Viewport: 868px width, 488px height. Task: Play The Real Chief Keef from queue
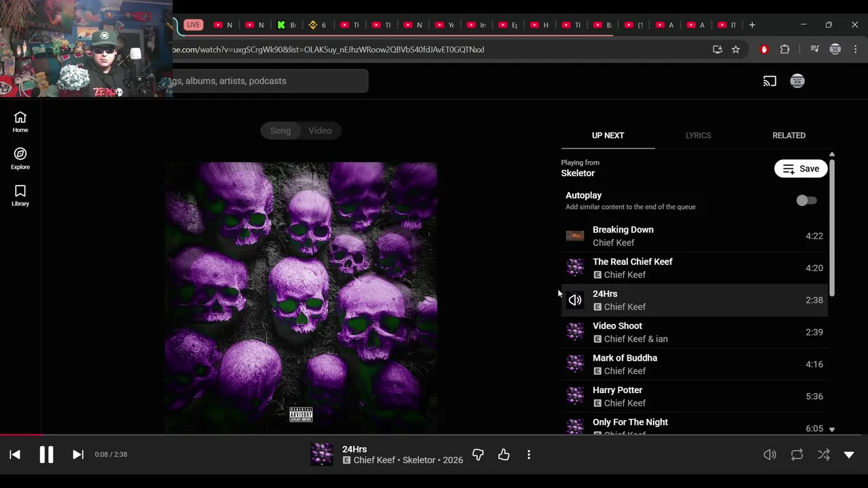point(694,268)
